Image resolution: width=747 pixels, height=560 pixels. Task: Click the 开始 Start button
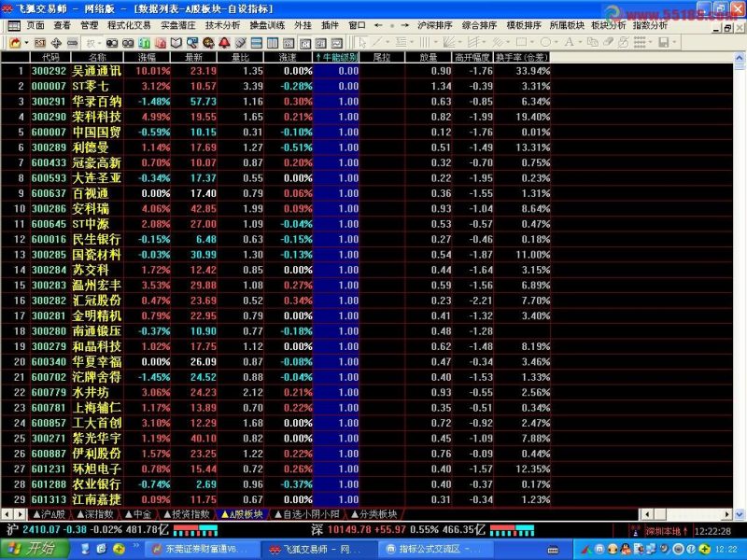coord(35,549)
